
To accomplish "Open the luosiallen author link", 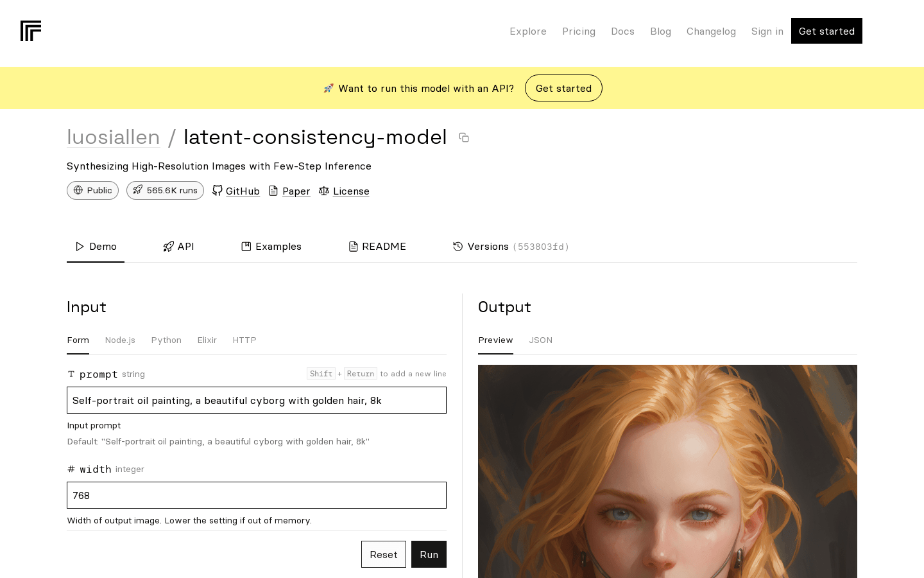I will [114, 137].
